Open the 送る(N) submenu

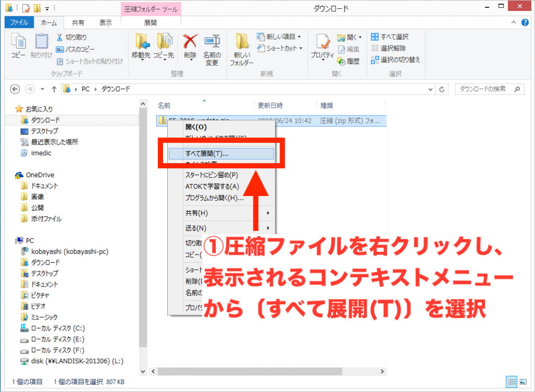coord(221,228)
